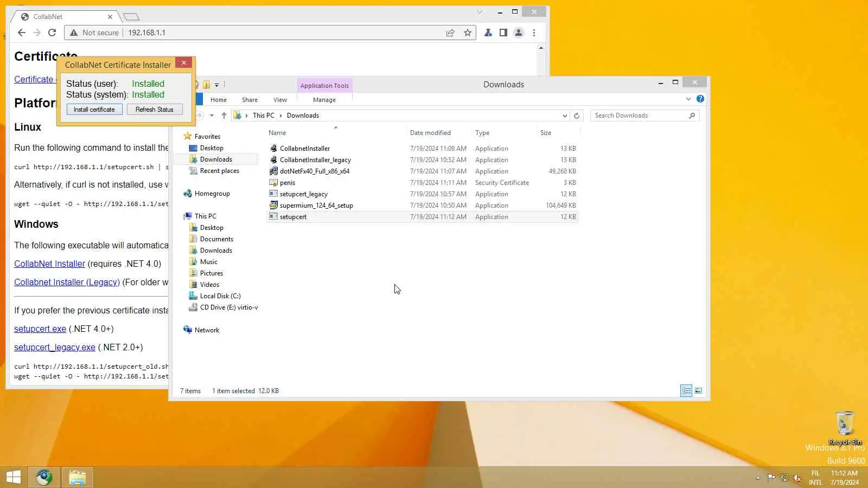
Task: Click the flask icon in browser toolbar
Action: coord(488,33)
